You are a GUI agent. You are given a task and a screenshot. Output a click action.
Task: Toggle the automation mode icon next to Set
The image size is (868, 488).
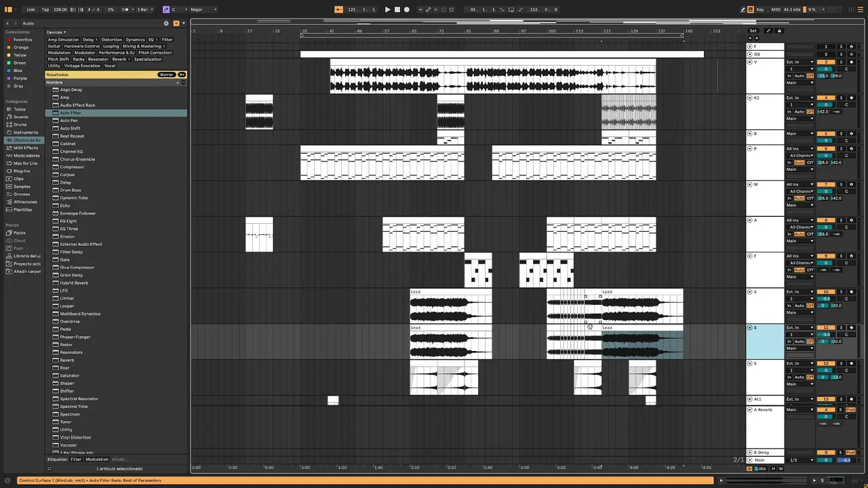[768, 30]
